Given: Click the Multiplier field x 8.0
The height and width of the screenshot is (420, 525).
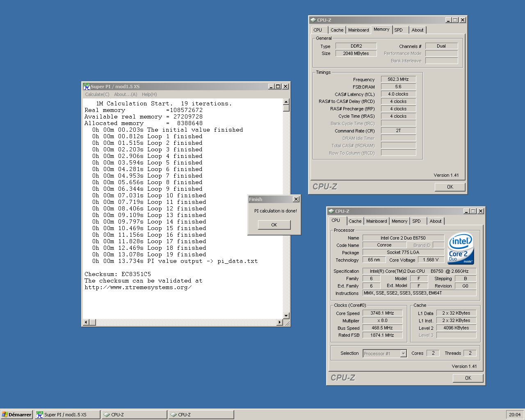Looking at the screenshot, I should pyautogui.click(x=382, y=320).
